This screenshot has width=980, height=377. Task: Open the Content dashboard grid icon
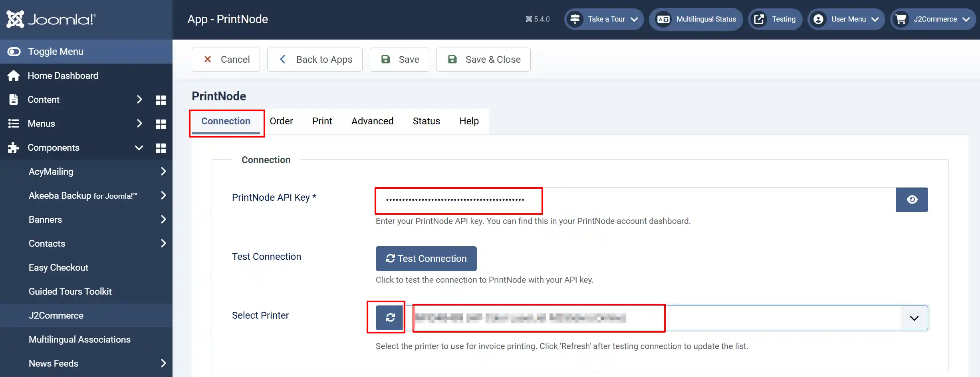pos(161,100)
